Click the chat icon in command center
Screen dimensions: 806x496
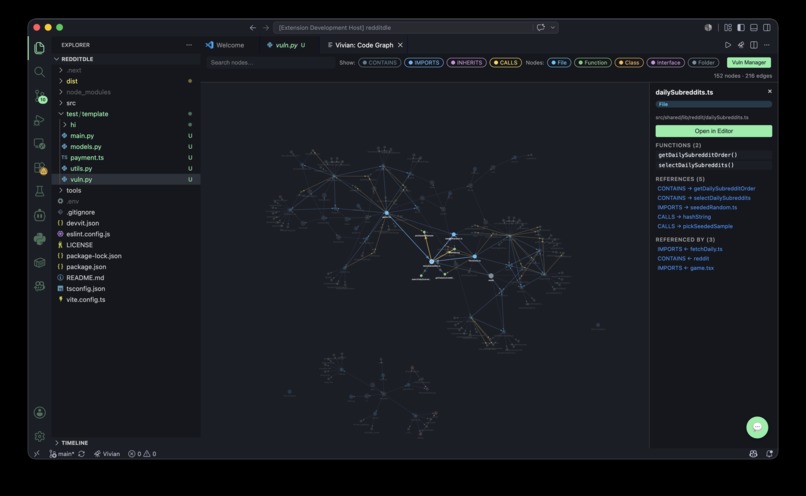541,28
